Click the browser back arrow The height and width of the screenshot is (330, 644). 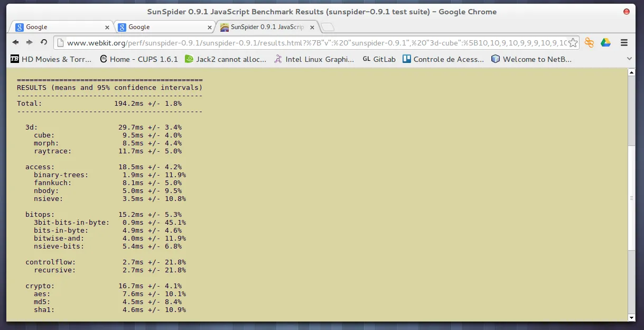tap(15, 42)
